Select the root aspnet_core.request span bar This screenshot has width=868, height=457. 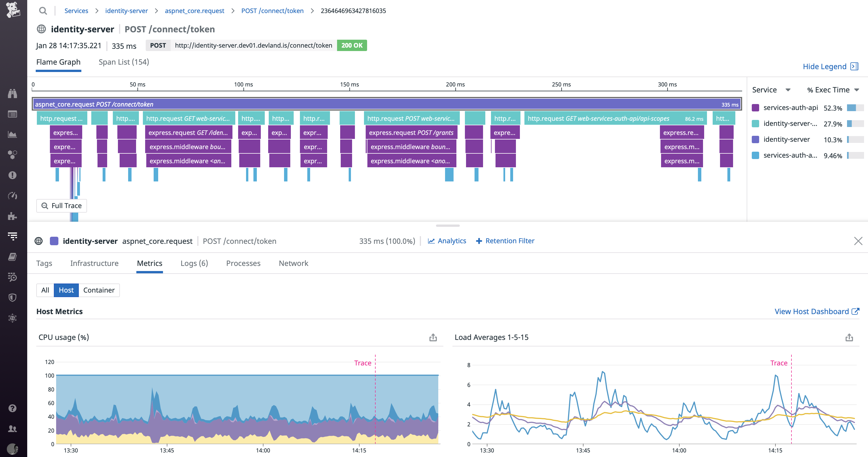(x=387, y=104)
